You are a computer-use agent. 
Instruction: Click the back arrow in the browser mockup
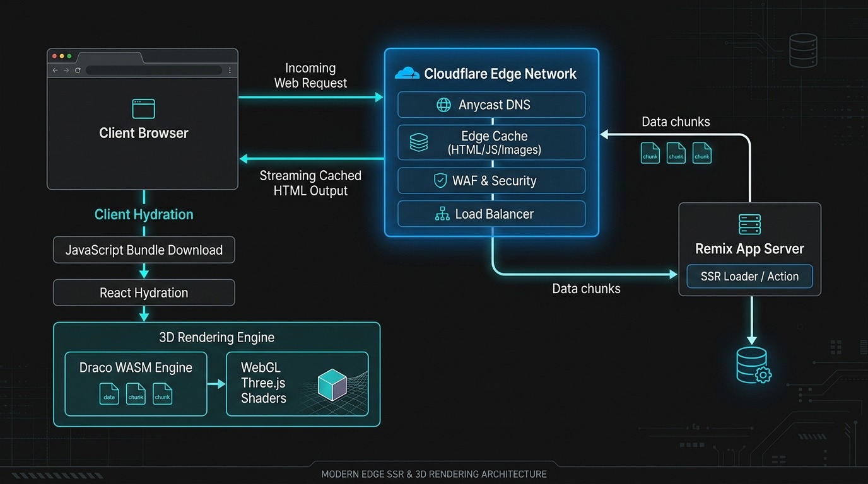coord(56,71)
